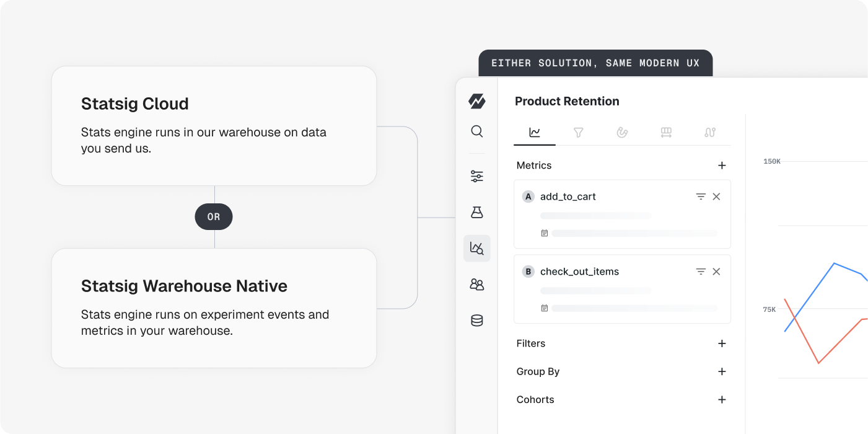Viewport: 868px width, 434px height.
Task: Click the Filters section label
Action: (x=531, y=343)
